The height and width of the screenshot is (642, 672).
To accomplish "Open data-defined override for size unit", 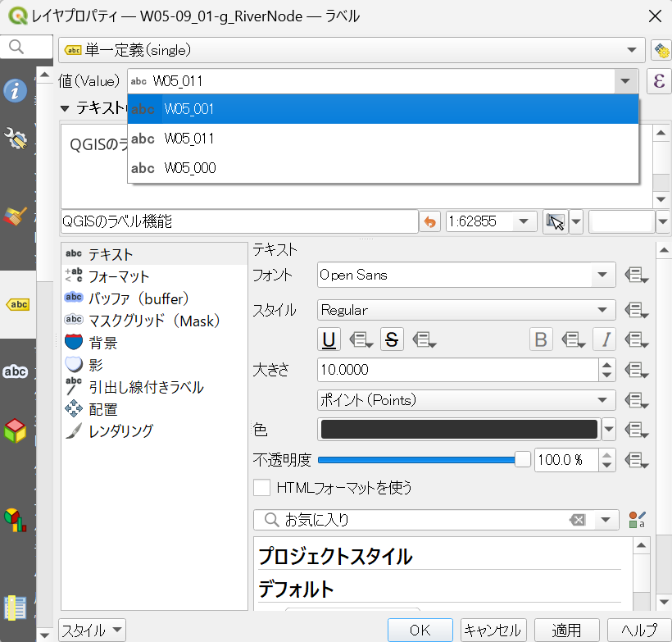I will pos(637,401).
